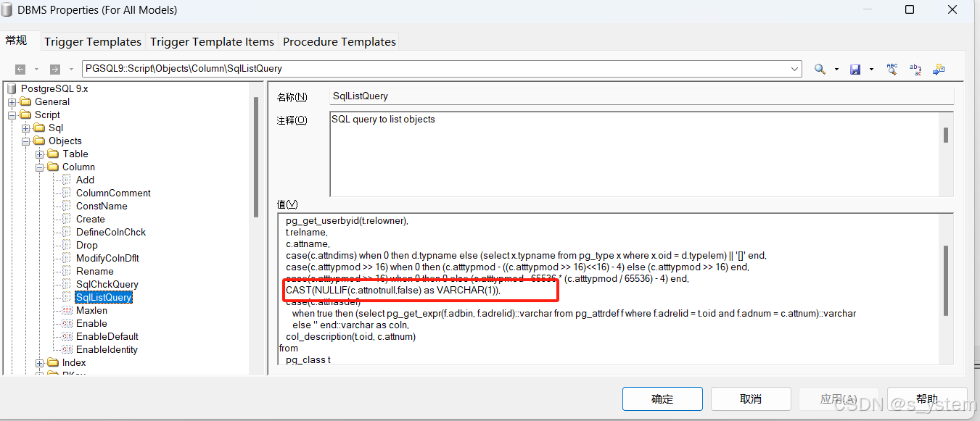
Task: Click the back navigation arrow icon
Action: click(20, 69)
